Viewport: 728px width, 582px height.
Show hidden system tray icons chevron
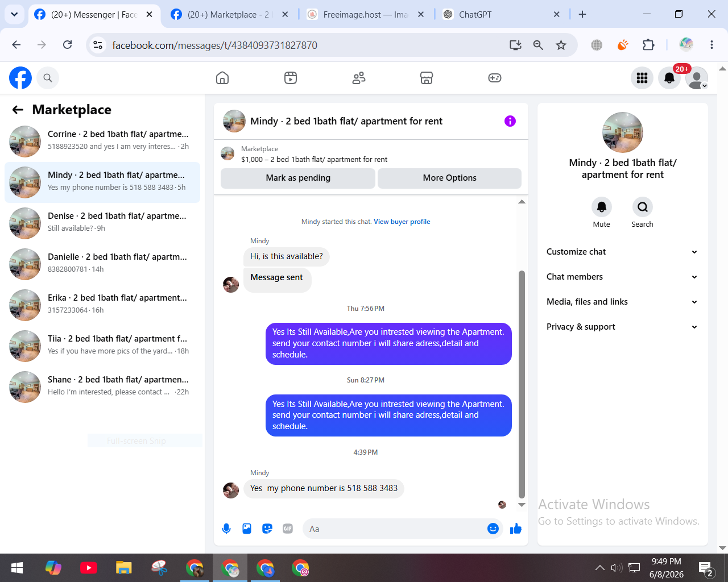tap(599, 567)
